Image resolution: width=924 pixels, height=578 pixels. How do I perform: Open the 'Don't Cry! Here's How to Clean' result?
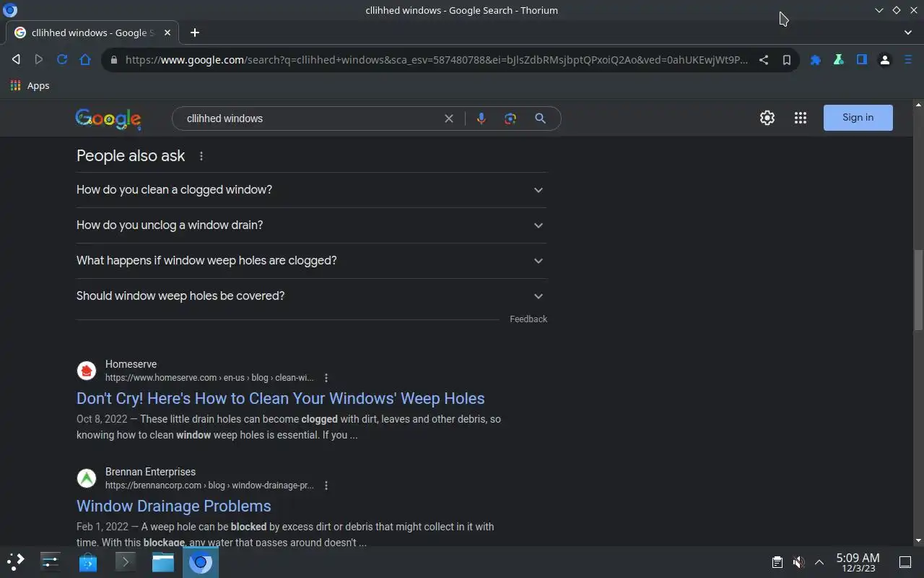pyautogui.click(x=280, y=399)
